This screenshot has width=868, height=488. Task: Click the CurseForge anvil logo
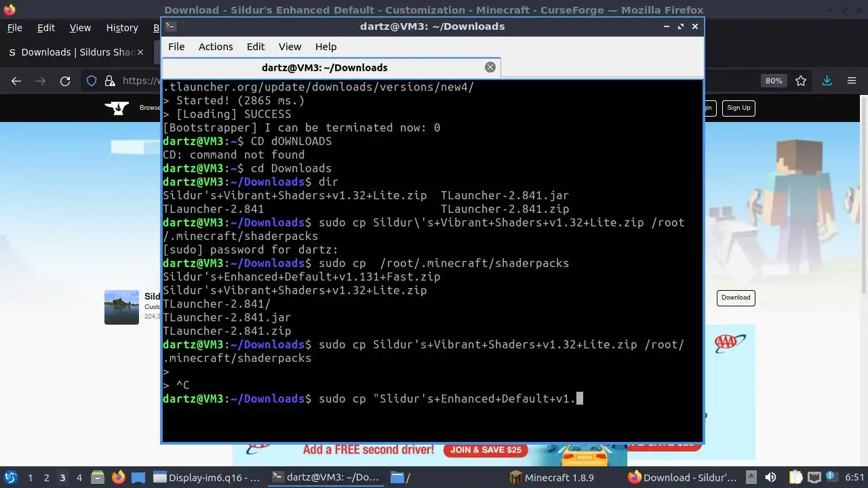pos(117,108)
